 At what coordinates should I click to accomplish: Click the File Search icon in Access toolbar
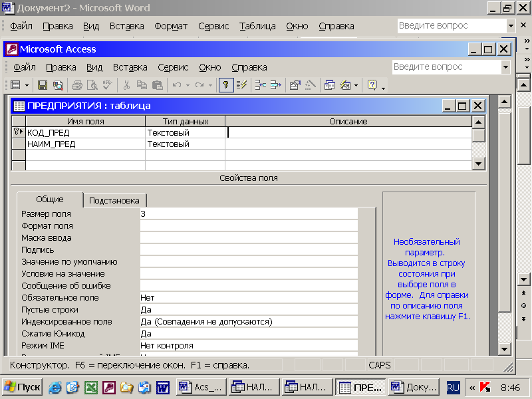click(x=58, y=85)
